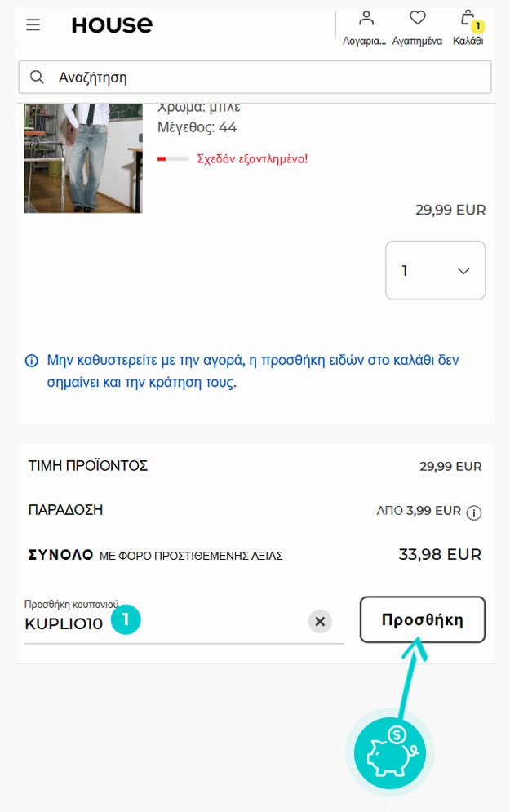Focus the Αναζήτηση search field
The image size is (510, 812).
(269, 78)
